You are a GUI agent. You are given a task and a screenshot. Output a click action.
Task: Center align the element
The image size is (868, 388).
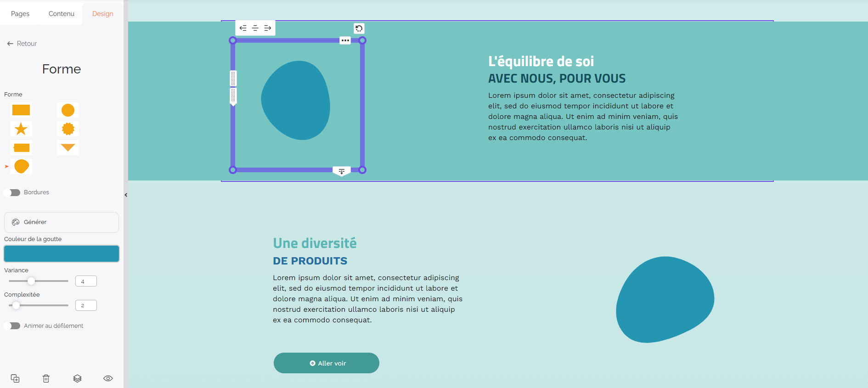pos(255,28)
